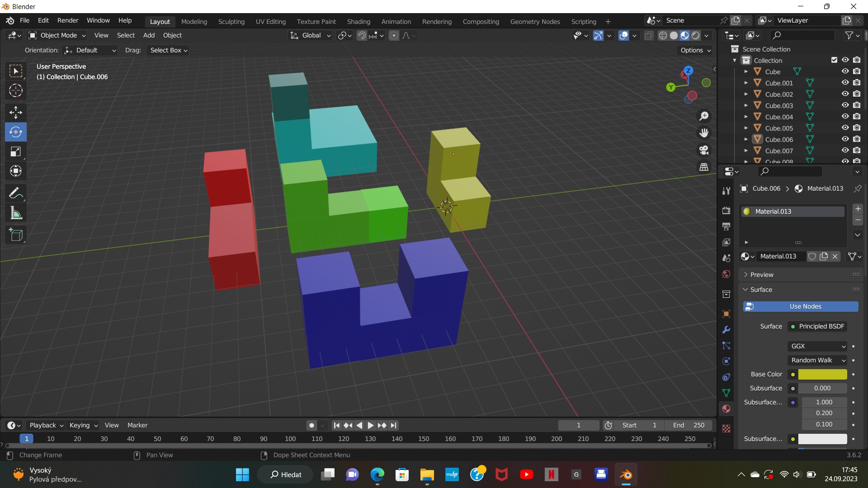Open the Render properties tab
This screenshot has height=488, width=868.
pos(726,210)
